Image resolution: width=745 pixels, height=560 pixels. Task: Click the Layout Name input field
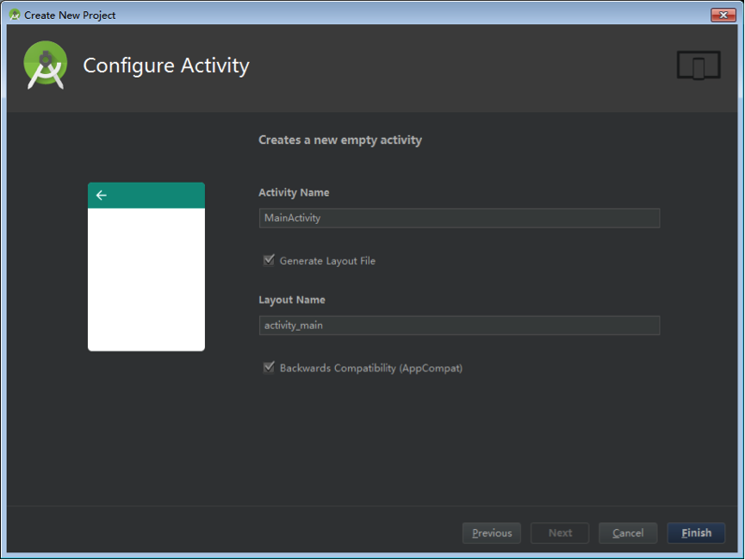[459, 326]
